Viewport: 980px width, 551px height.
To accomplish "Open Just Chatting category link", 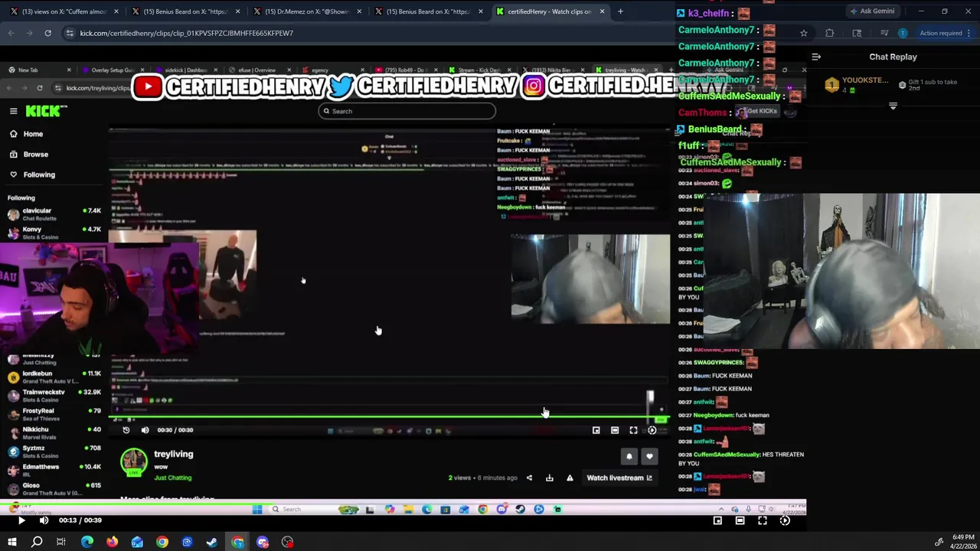I will (172, 478).
